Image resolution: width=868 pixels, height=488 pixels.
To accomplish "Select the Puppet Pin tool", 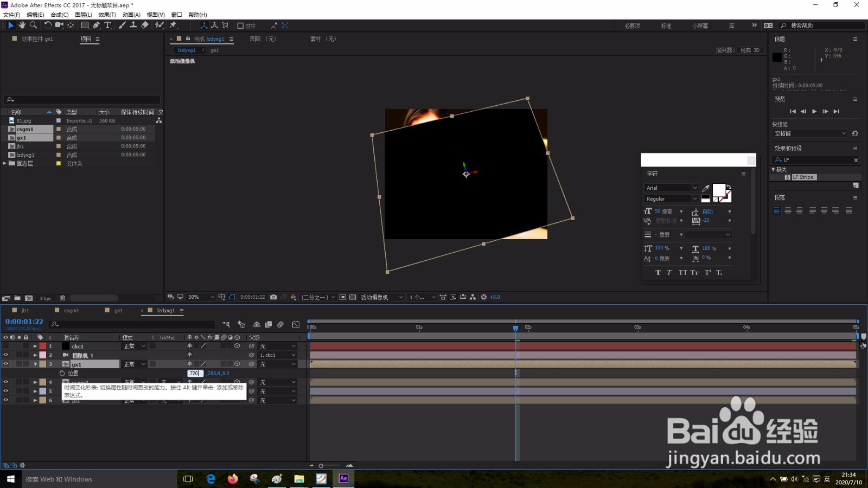I will click(173, 25).
